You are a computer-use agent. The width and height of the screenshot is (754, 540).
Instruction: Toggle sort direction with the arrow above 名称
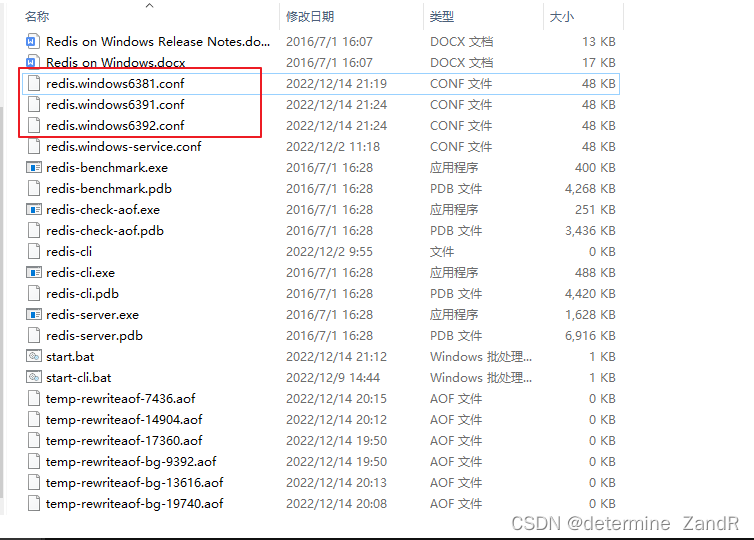(150, 5)
